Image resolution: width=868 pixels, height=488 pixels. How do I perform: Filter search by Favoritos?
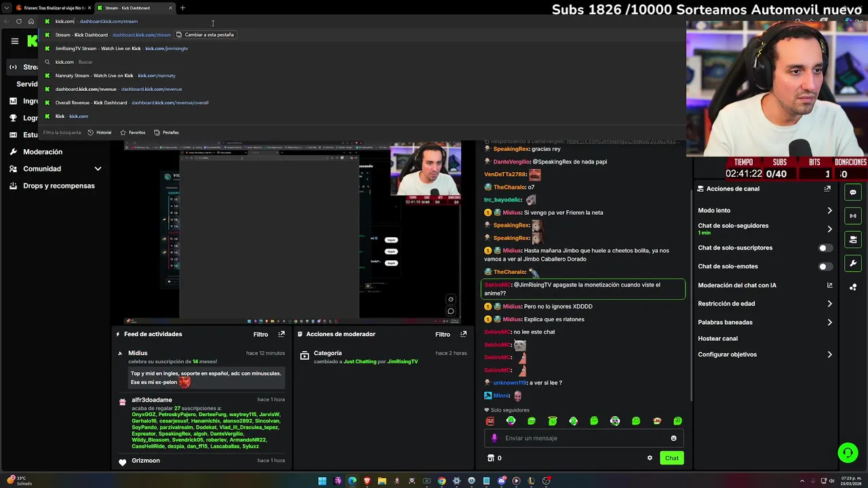(133, 133)
